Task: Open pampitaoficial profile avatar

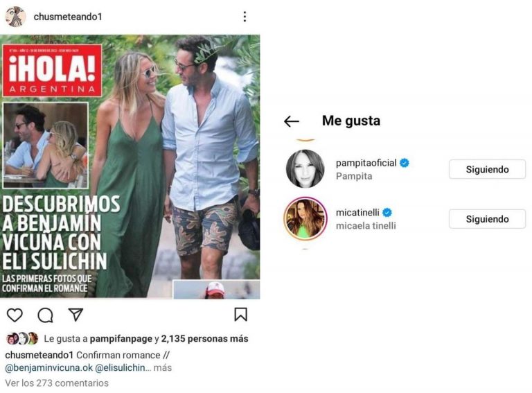Action: coord(305,168)
